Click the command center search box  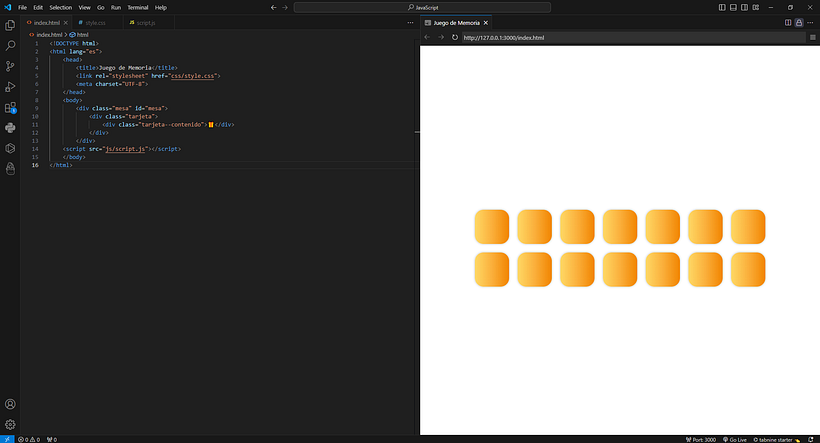pos(422,7)
